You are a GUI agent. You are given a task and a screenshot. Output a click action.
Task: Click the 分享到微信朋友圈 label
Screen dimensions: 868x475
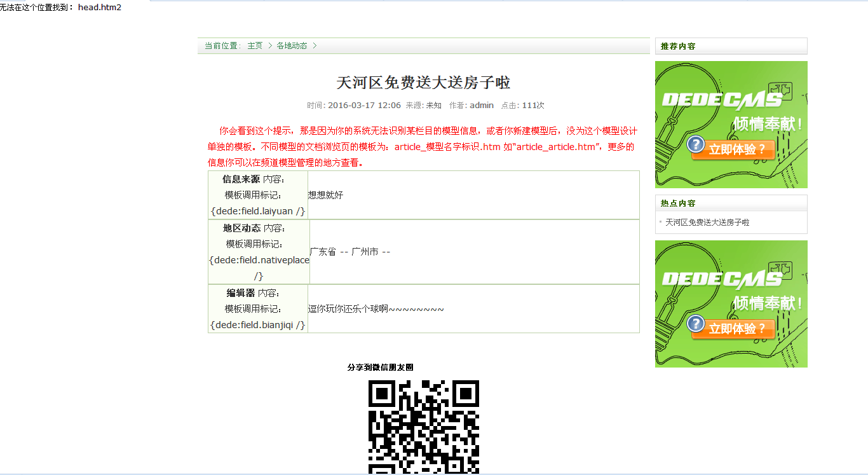point(381,368)
